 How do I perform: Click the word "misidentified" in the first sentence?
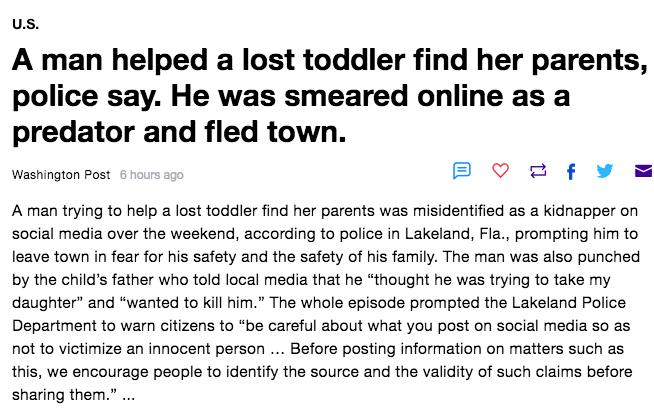pyautogui.click(x=458, y=211)
